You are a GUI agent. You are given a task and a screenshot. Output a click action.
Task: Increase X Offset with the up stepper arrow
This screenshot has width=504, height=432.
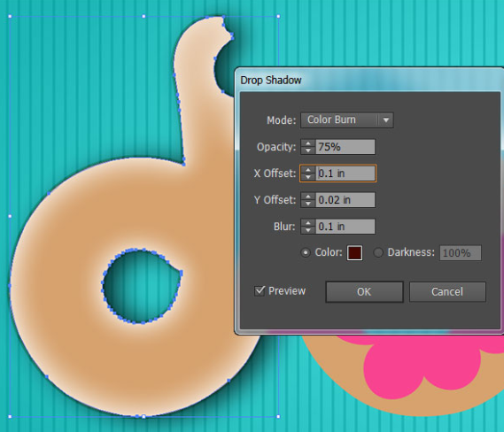tap(308, 170)
